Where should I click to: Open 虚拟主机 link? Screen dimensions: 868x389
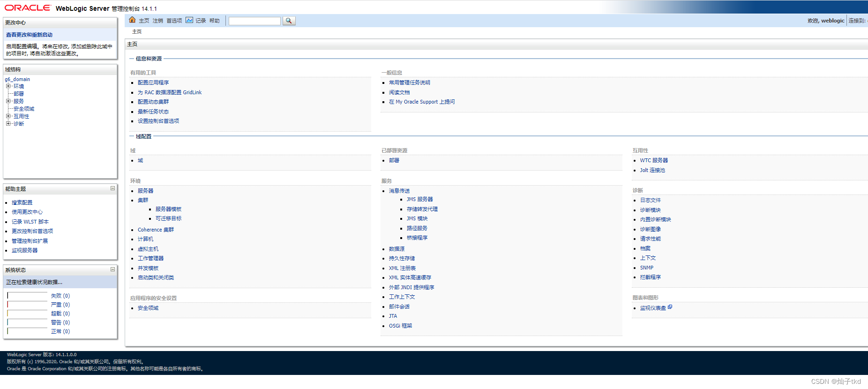tap(148, 249)
